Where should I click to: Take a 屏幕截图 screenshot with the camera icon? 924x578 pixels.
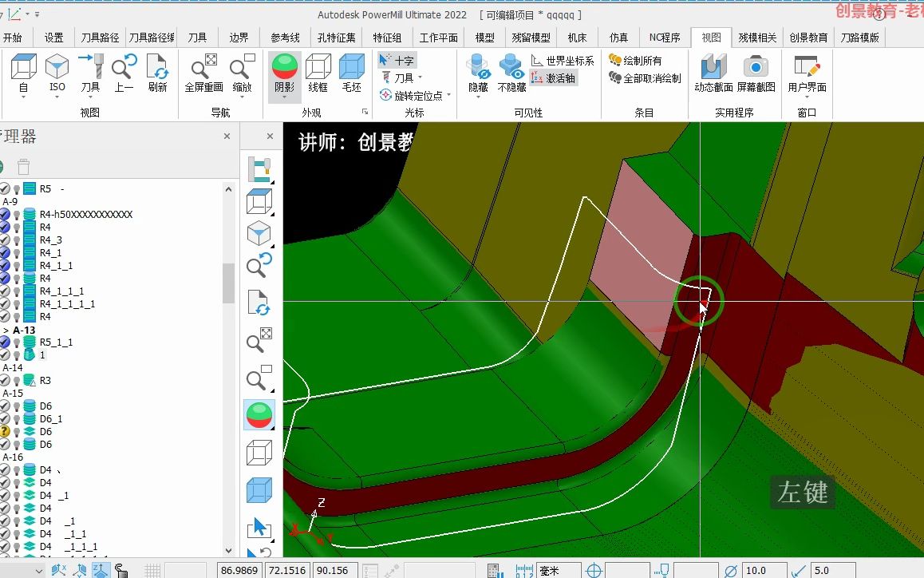[756, 73]
